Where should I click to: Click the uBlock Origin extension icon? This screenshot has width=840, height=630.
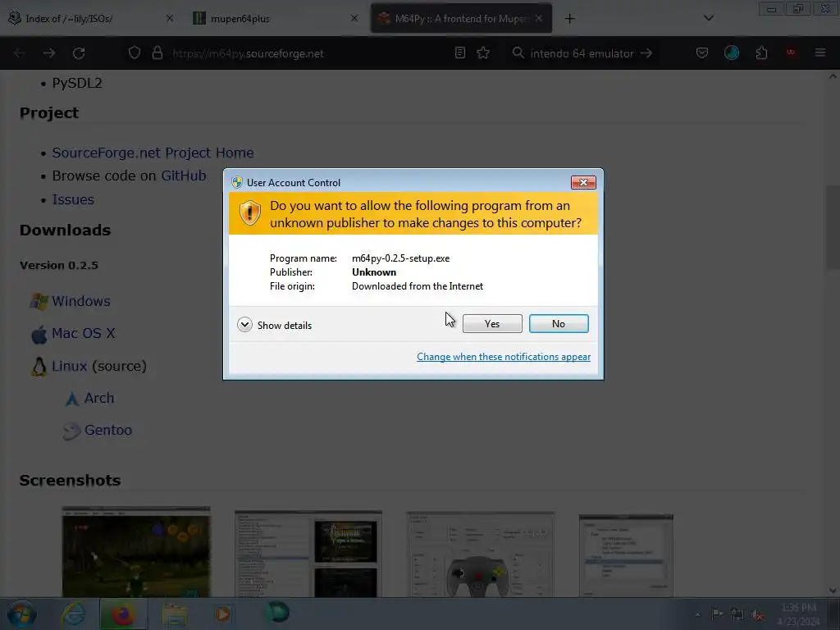(x=791, y=52)
